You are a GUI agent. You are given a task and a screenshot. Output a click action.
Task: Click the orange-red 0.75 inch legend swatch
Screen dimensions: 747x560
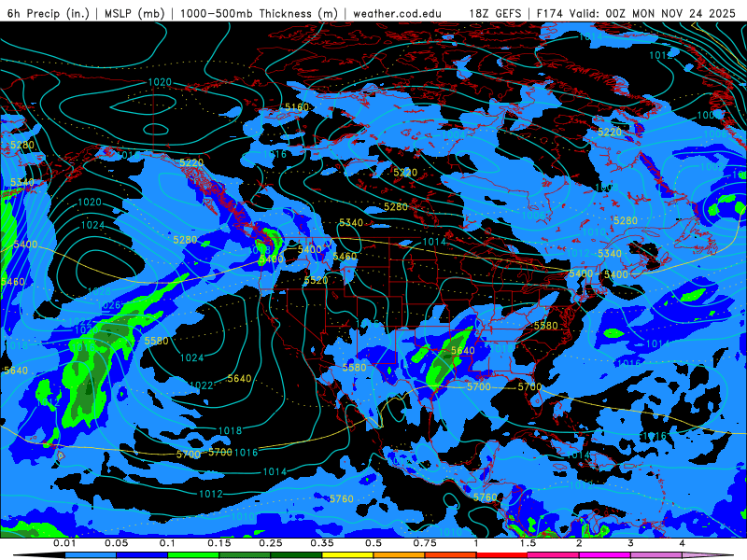pos(451,555)
